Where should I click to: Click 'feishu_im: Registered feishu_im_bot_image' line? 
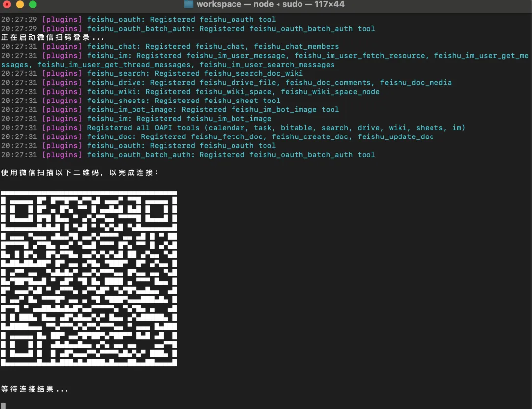click(x=136, y=118)
